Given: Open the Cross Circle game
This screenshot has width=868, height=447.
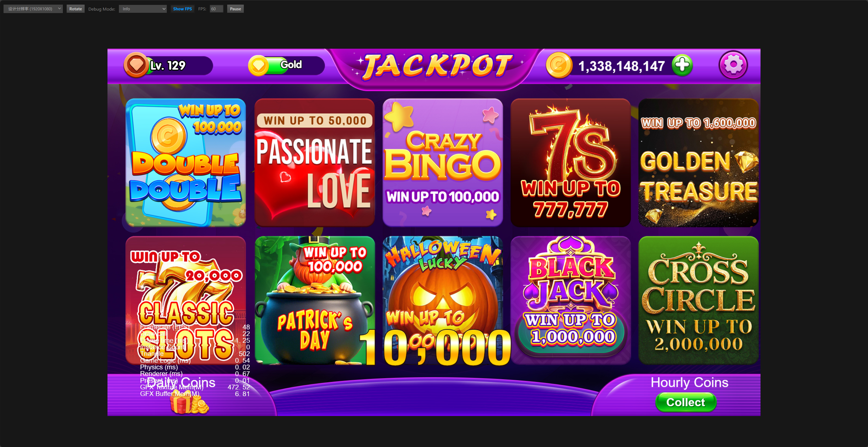Looking at the screenshot, I should pyautogui.click(x=698, y=300).
